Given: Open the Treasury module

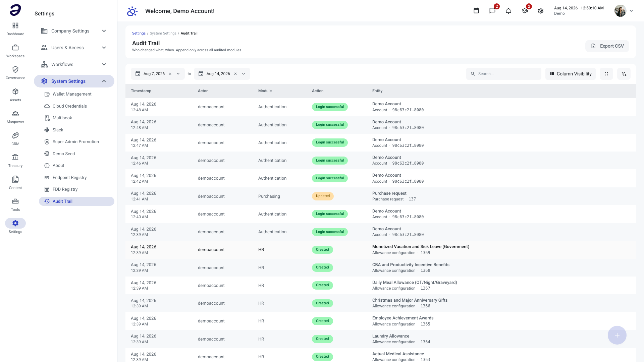Looking at the screenshot, I should [15, 161].
